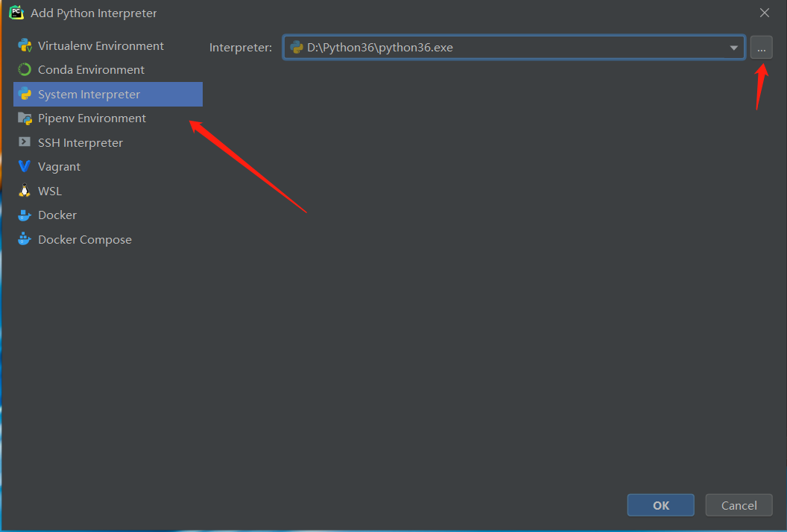Click the WSL penguin icon
This screenshot has width=787, height=532.
(x=24, y=191)
